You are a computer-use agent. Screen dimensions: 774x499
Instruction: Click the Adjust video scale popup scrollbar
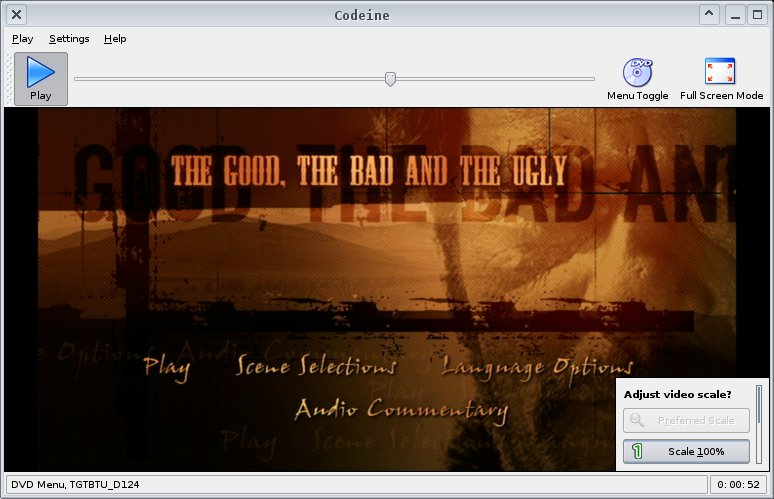pos(760,424)
